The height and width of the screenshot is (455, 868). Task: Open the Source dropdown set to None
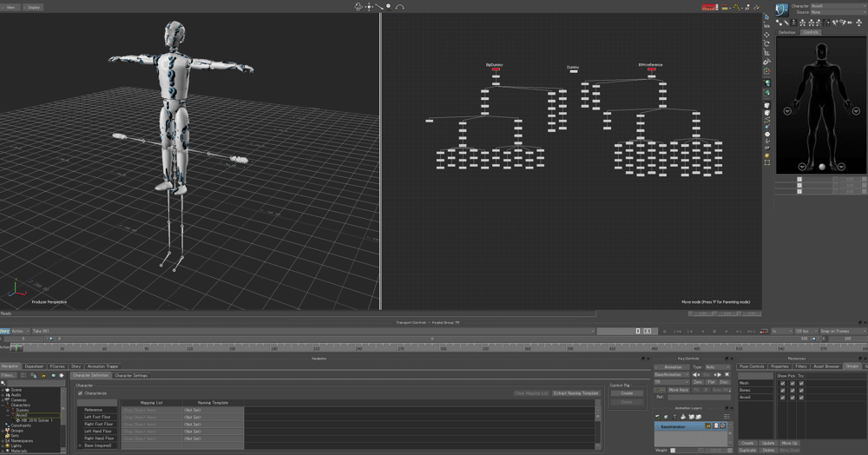pos(838,12)
